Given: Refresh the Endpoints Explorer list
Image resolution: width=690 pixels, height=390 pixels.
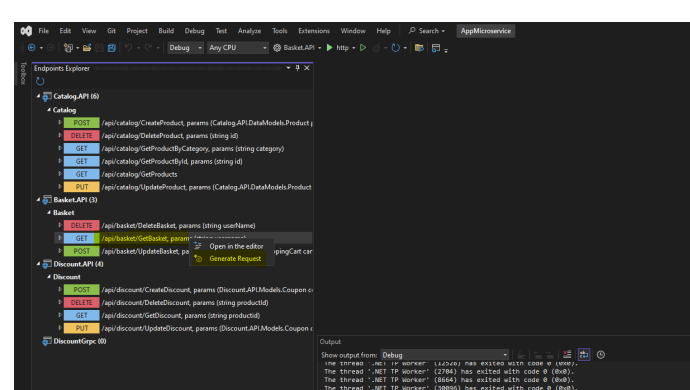Looking at the screenshot, I should pyautogui.click(x=40, y=81).
